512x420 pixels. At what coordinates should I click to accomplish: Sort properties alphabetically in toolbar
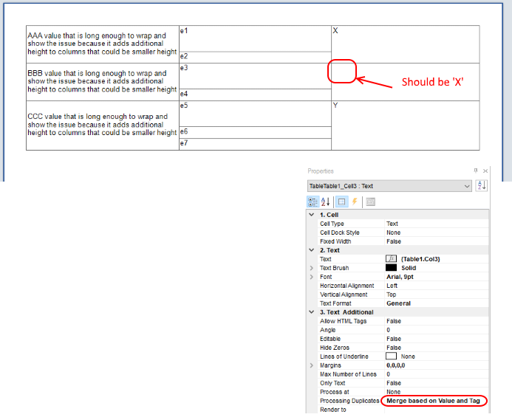325,202
